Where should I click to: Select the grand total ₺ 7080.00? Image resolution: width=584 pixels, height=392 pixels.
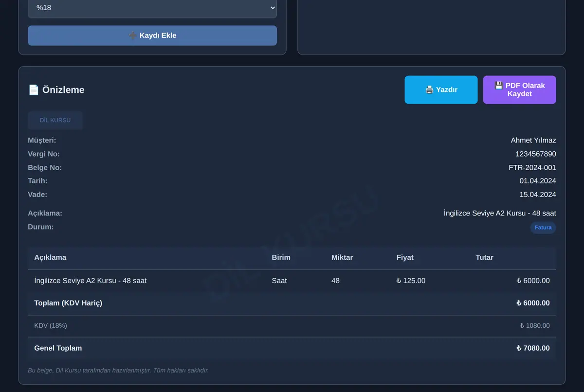533,348
